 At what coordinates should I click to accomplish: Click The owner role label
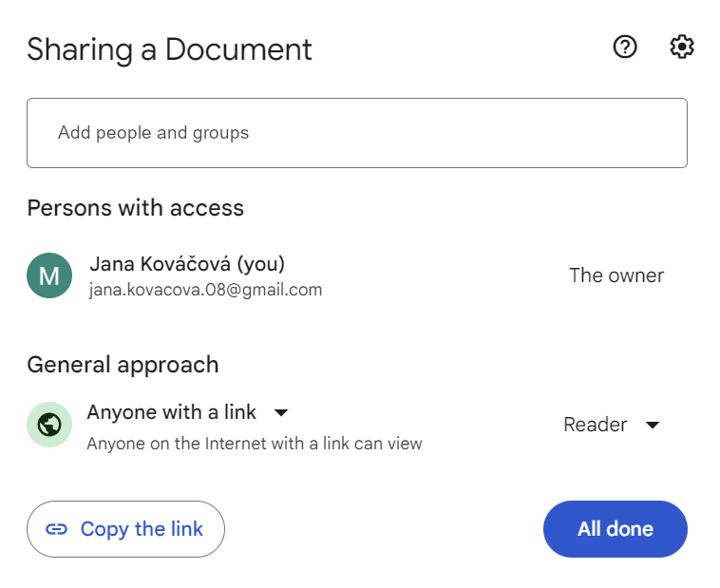tap(616, 275)
